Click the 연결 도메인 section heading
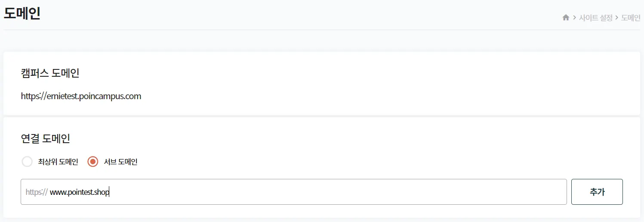The height and width of the screenshot is (222, 644). pyautogui.click(x=45, y=139)
